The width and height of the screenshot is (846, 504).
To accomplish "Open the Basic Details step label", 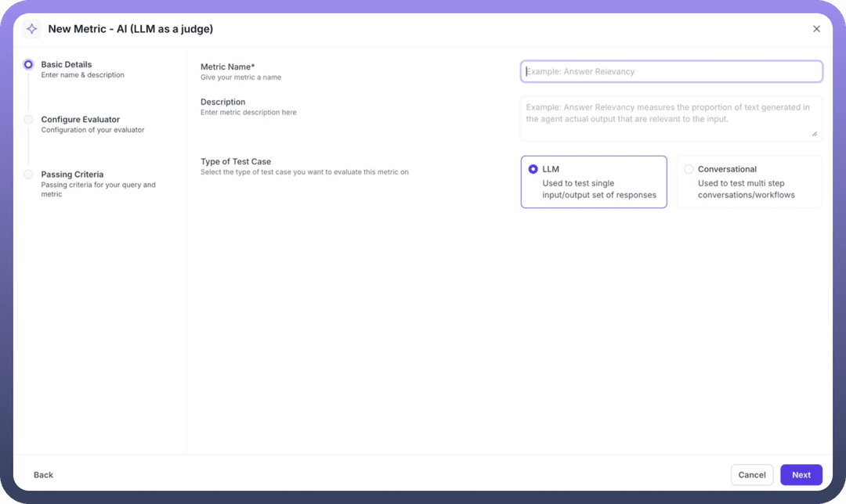I will 67,65.
